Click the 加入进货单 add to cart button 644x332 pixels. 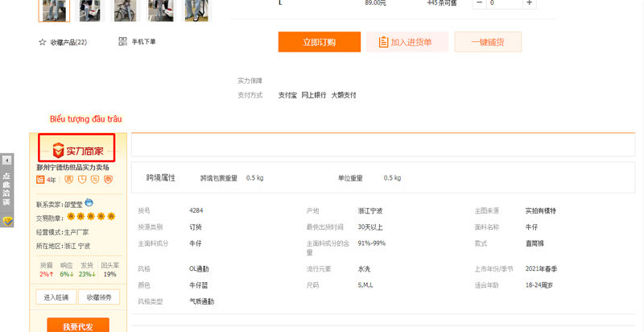tap(407, 42)
